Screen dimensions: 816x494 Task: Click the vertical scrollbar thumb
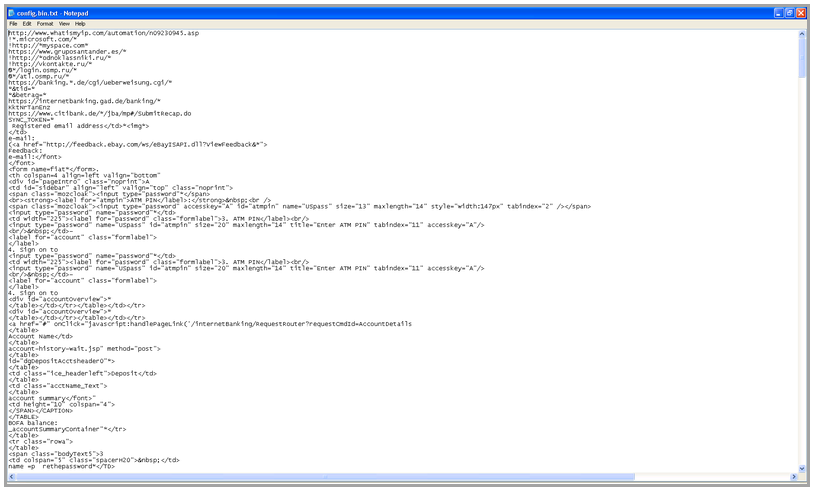click(x=801, y=57)
